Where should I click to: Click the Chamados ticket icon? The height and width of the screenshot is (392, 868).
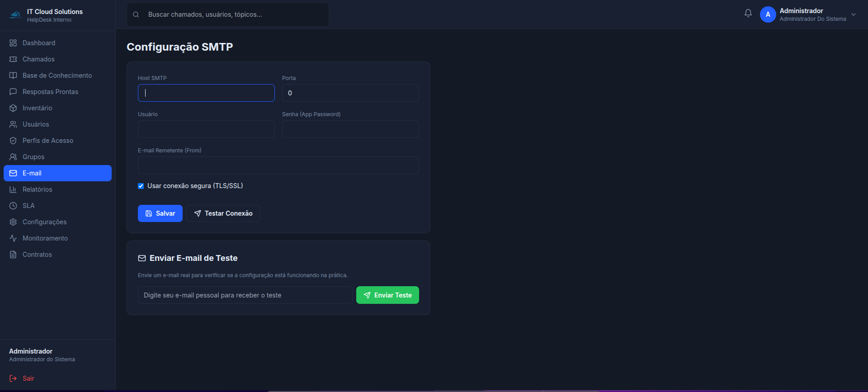[x=13, y=59]
